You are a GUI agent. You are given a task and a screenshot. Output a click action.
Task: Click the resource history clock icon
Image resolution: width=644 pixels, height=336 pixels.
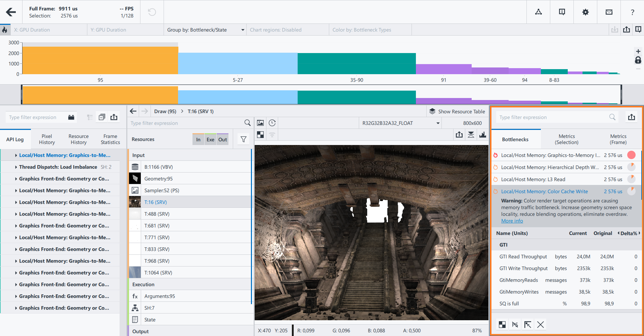(x=272, y=123)
